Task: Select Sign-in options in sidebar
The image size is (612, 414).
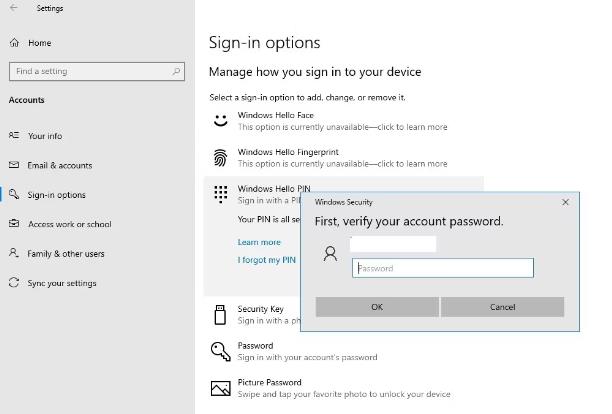Action: pos(56,195)
